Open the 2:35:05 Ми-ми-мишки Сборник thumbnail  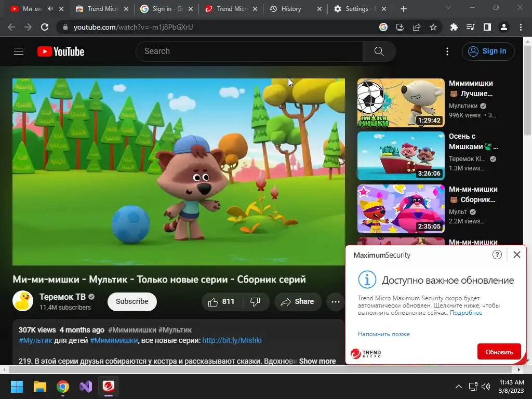click(x=401, y=209)
